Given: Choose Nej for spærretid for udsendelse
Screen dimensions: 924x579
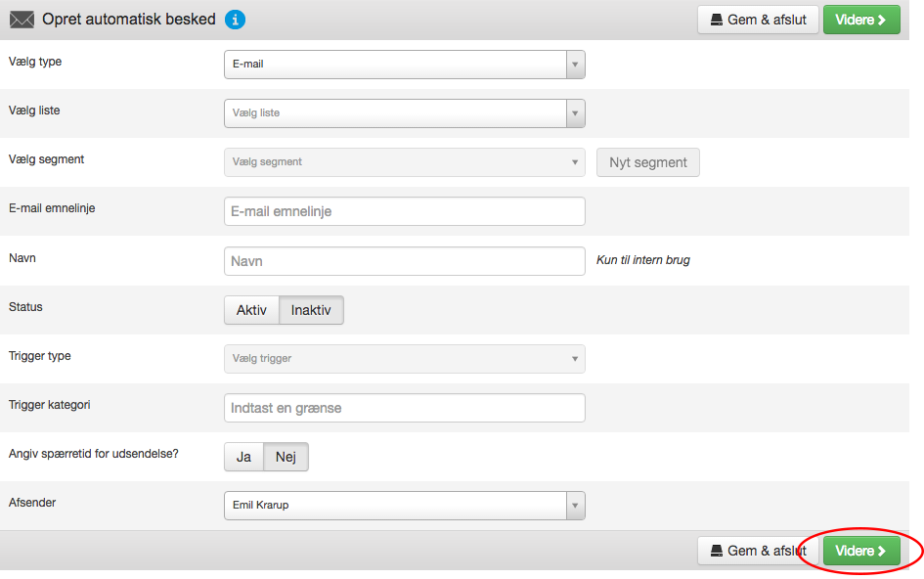Looking at the screenshot, I should pyautogui.click(x=286, y=457).
